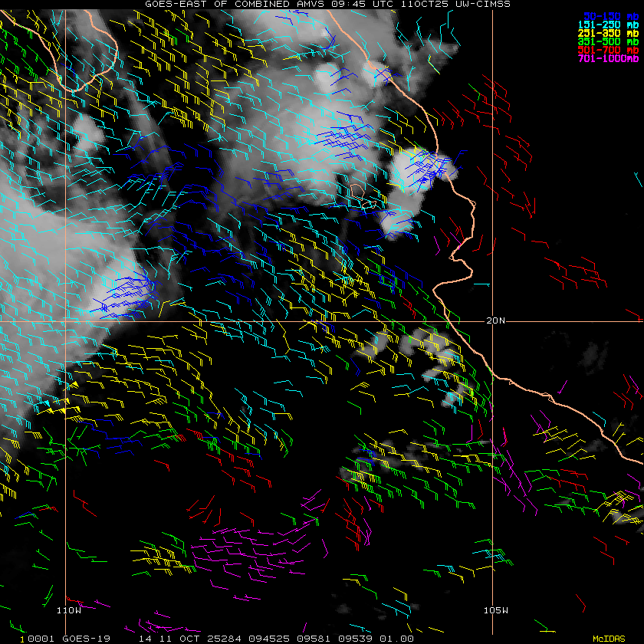Click the 105W longitude label
The image size is (644, 644).
point(496,610)
